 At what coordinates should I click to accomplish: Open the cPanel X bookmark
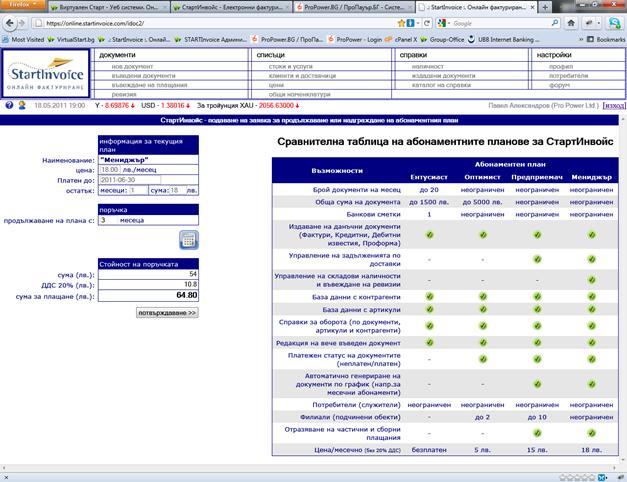[x=401, y=40]
